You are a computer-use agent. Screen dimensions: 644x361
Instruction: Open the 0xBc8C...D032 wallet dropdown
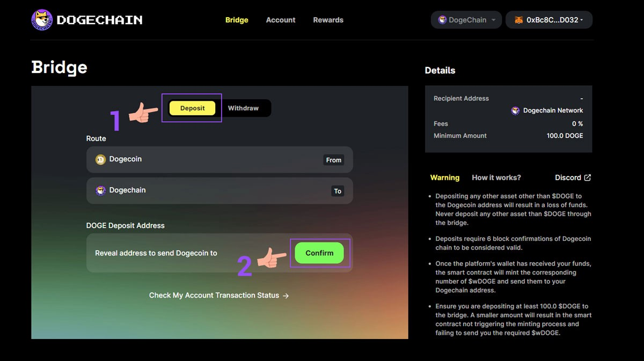549,20
